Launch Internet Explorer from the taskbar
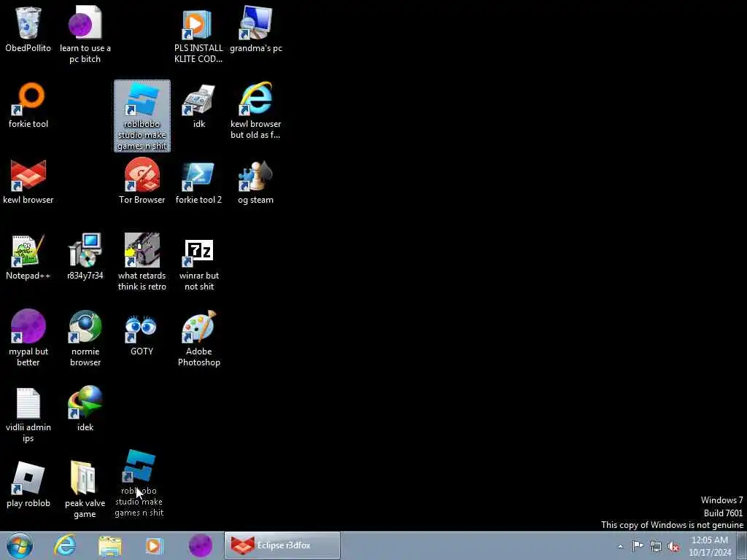 point(65,545)
